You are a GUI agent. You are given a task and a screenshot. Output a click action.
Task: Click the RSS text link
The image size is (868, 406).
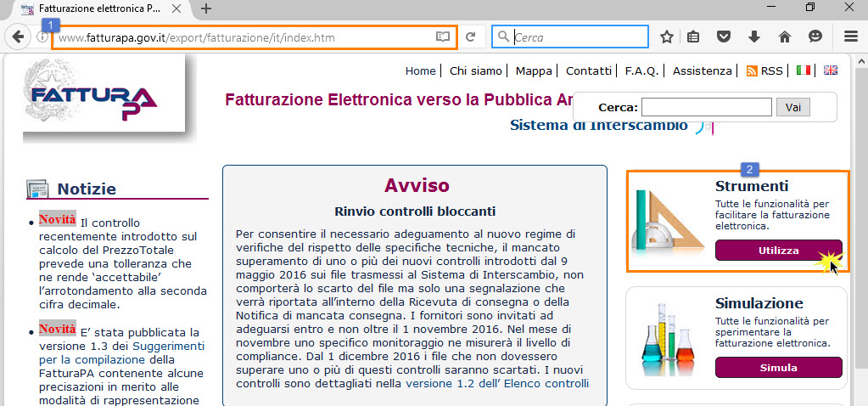point(771,70)
